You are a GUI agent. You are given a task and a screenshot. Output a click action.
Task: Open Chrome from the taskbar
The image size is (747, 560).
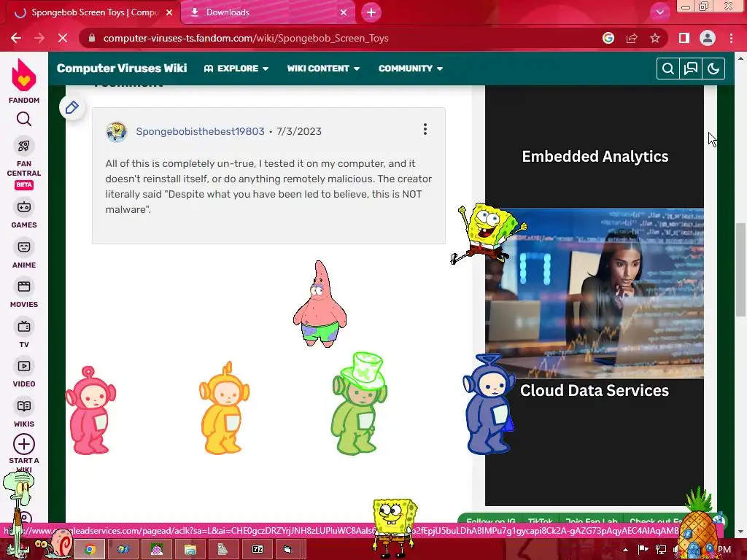click(x=90, y=549)
